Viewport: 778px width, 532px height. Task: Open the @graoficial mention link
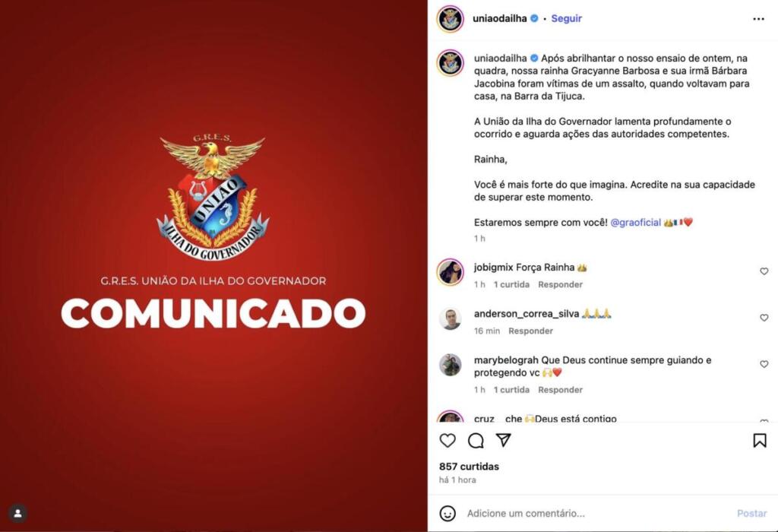click(636, 223)
